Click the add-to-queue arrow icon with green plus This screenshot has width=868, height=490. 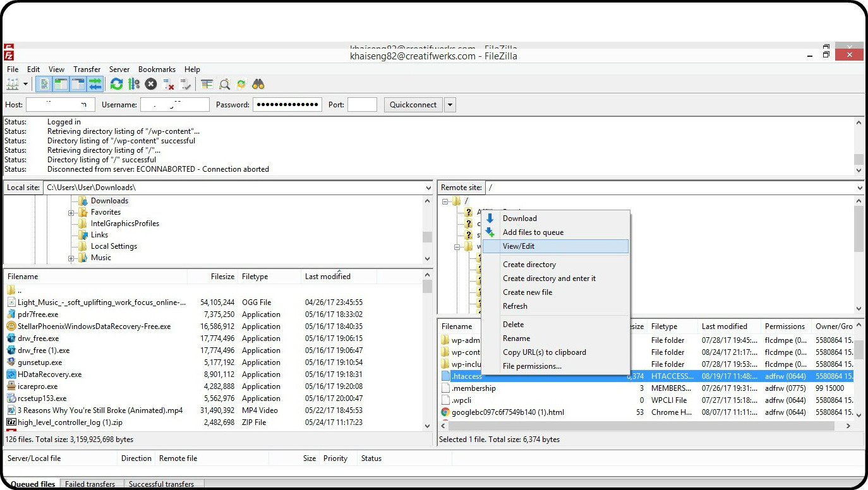coord(490,232)
